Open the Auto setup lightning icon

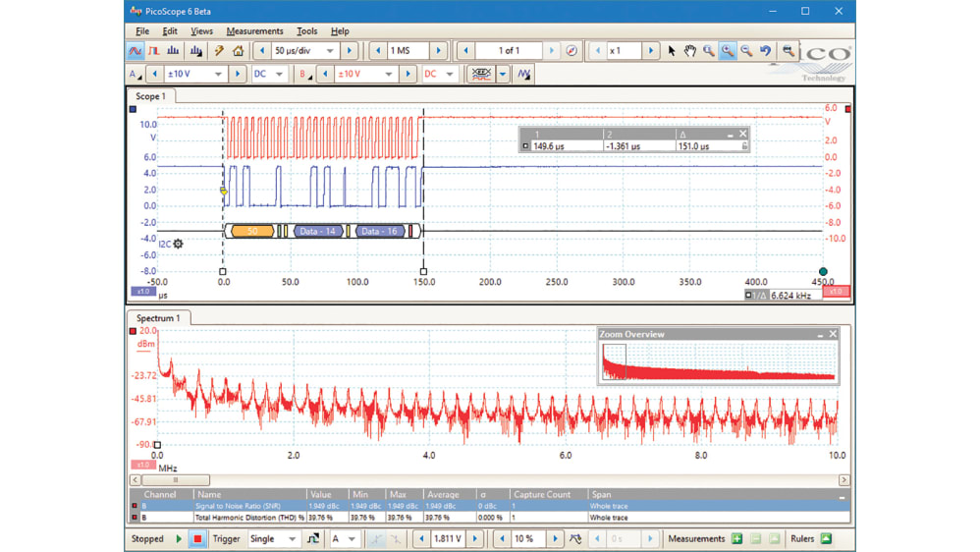pyautogui.click(x=219, y=51)
